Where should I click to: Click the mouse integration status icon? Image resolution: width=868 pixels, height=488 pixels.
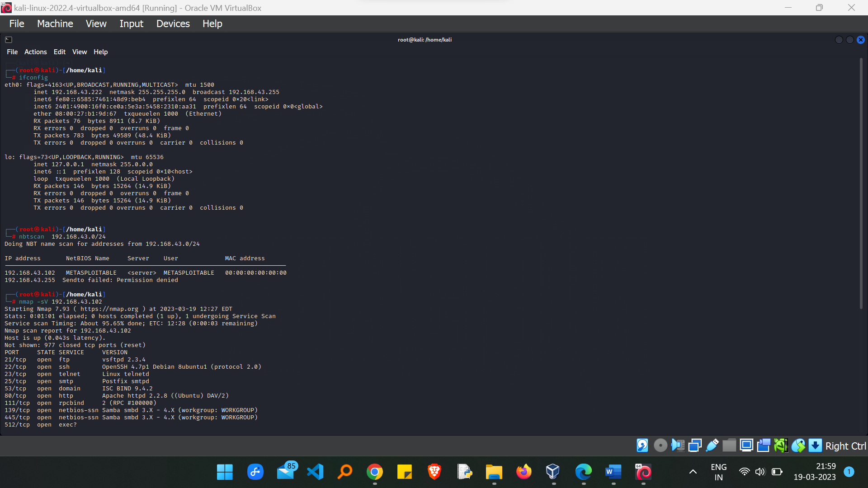[x=798, y=446]
